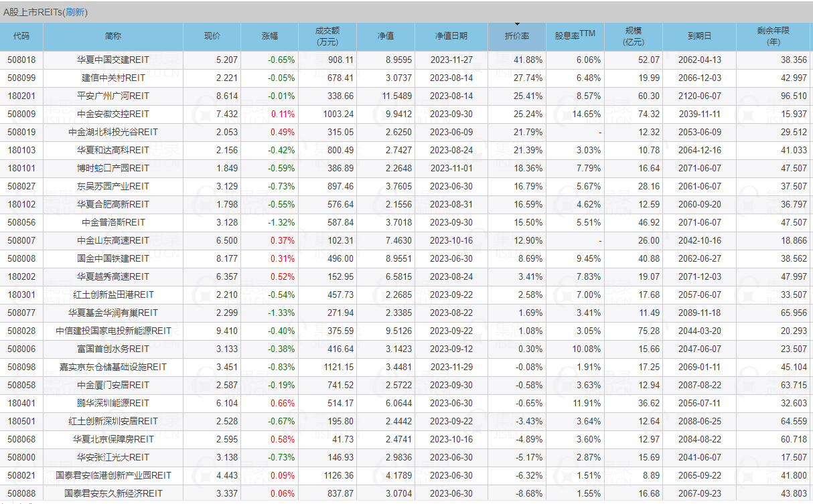Sort by the 到期日 column header
The image size is (813, 504).
pyautogui.click(x=700, y=36)
